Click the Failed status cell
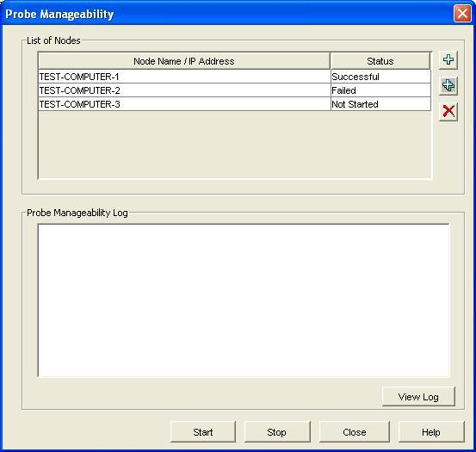Viewport: 476px width, 452px height. click(x=380, y=90)
